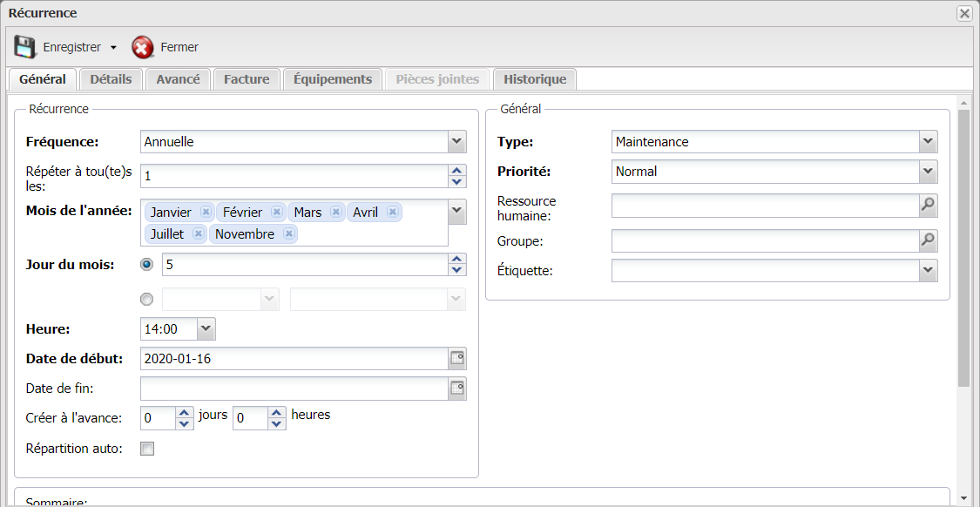Viewport: 980px width, 507px height.
Task: Decrease the Jour du mois value
Action: pyautogui.click(x=457, y=271)
